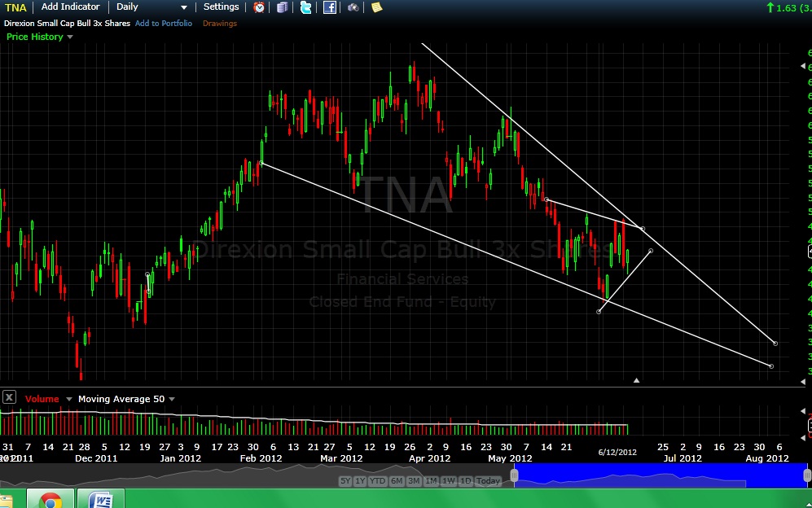Click the blue selected range in navigator

click(x=661, y=475)
